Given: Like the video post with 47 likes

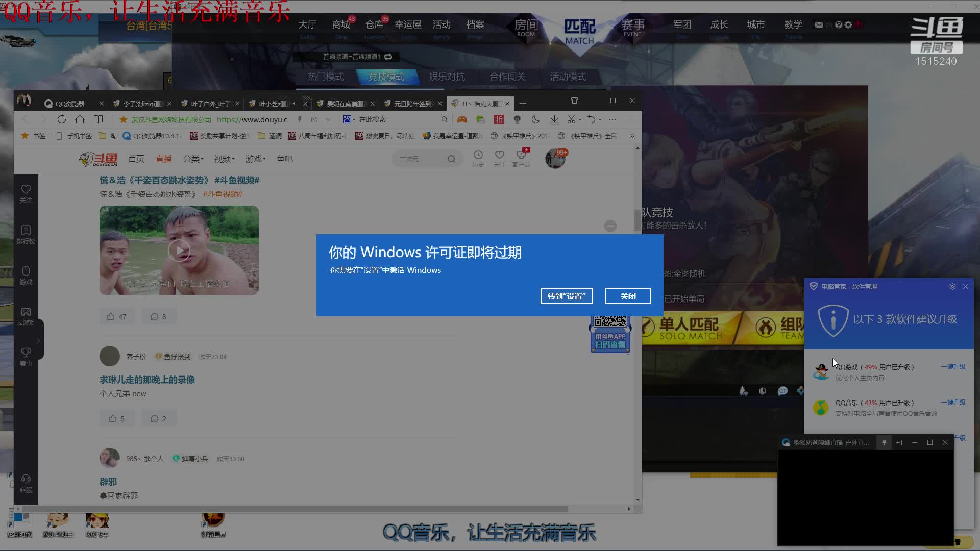Looking at the screenshot, I should click(x=117, y=317).
